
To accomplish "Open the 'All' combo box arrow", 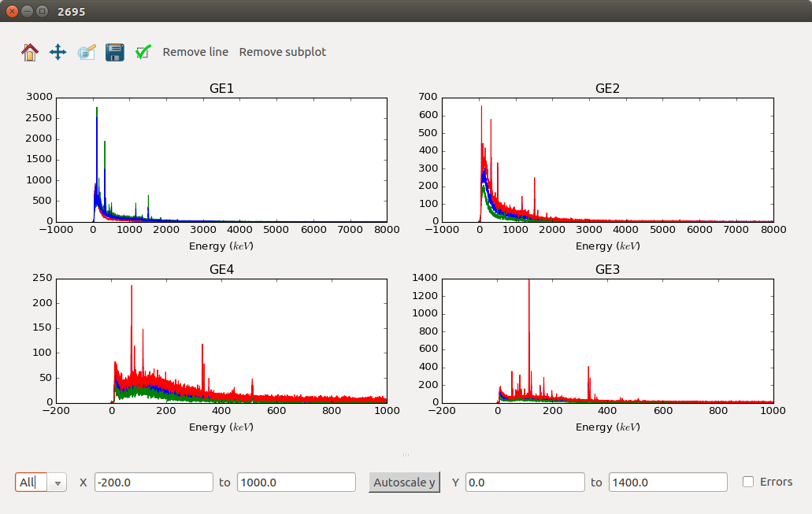I will point(57,483).
